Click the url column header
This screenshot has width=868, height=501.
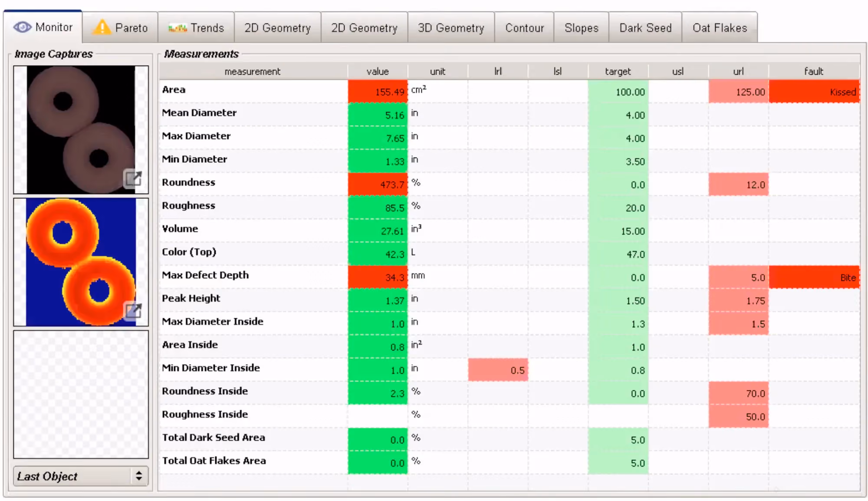[x=738, y=72]
